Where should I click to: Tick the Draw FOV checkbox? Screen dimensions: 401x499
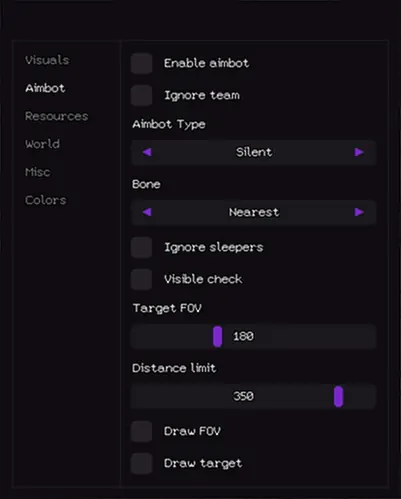point(142,431)
